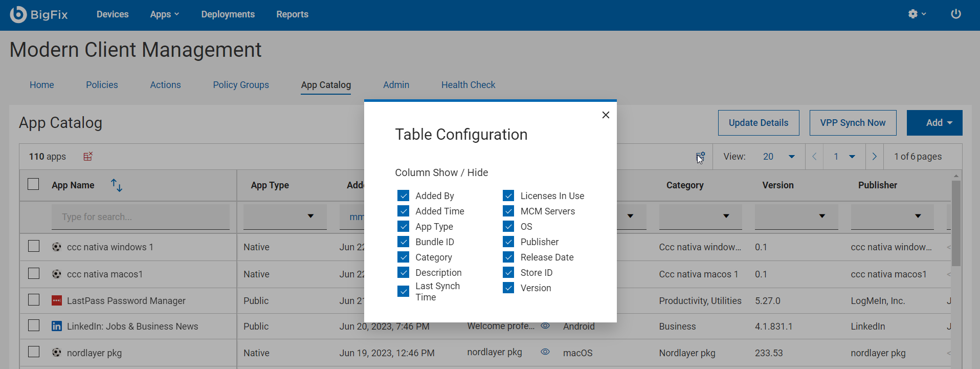Click the power logout icon

tap(955, 14)
